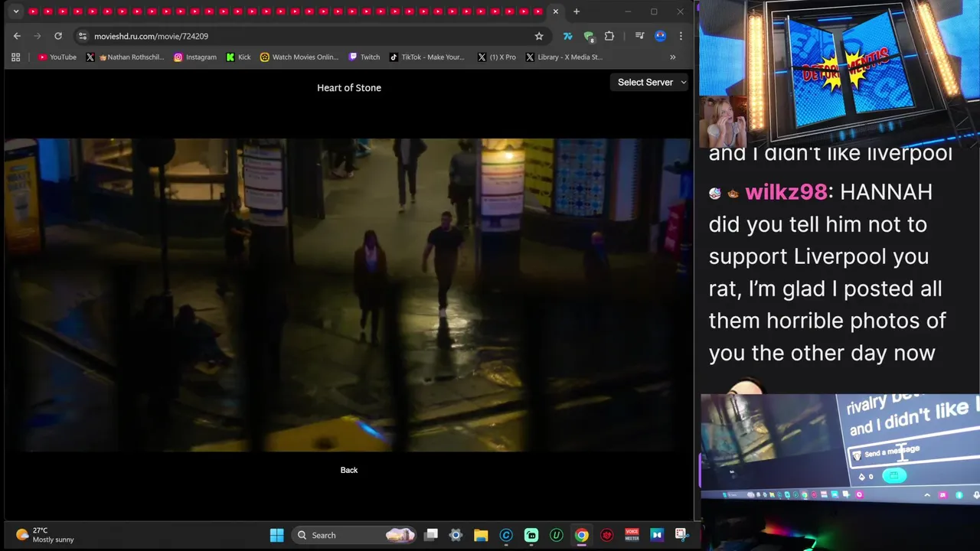Click the browser forward arrow
The height and width of the screenshot is (551, 980).
pos(37,36)
